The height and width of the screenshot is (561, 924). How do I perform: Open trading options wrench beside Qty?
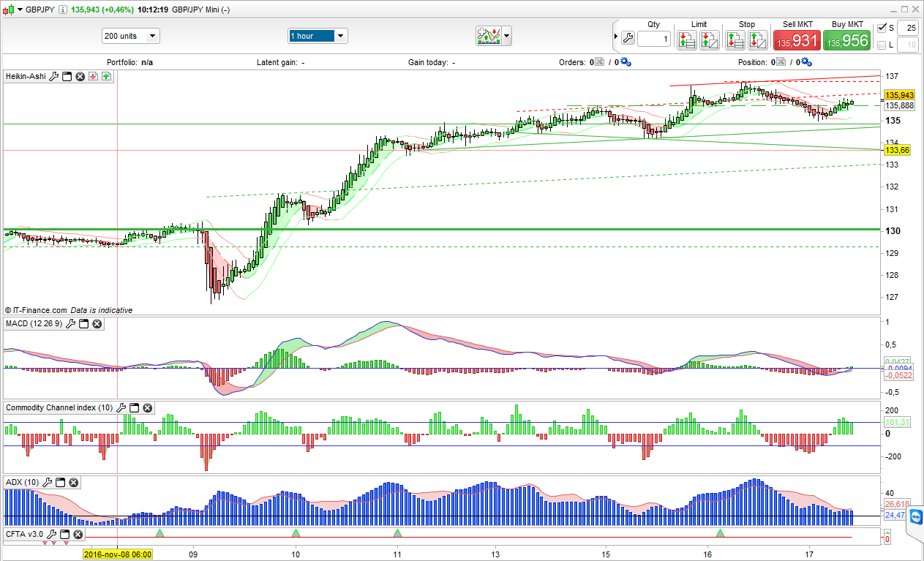click(627, 39)
